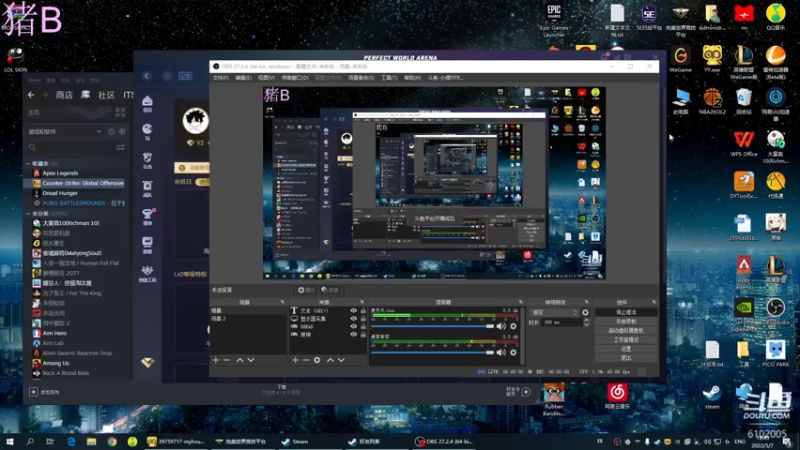Screen dimensions: 800x450
Task: Click back arrow in Perfect World Arena window
Action: [147, 76]
